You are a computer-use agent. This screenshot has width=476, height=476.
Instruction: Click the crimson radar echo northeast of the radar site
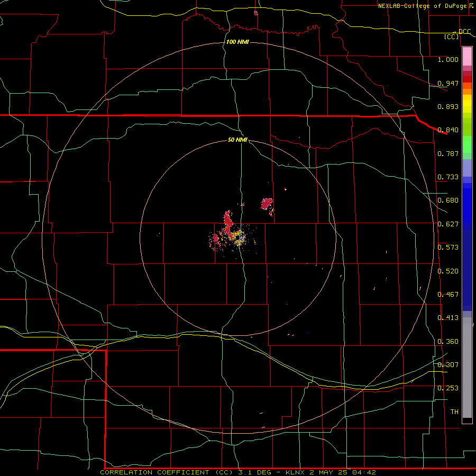[267, 204]
